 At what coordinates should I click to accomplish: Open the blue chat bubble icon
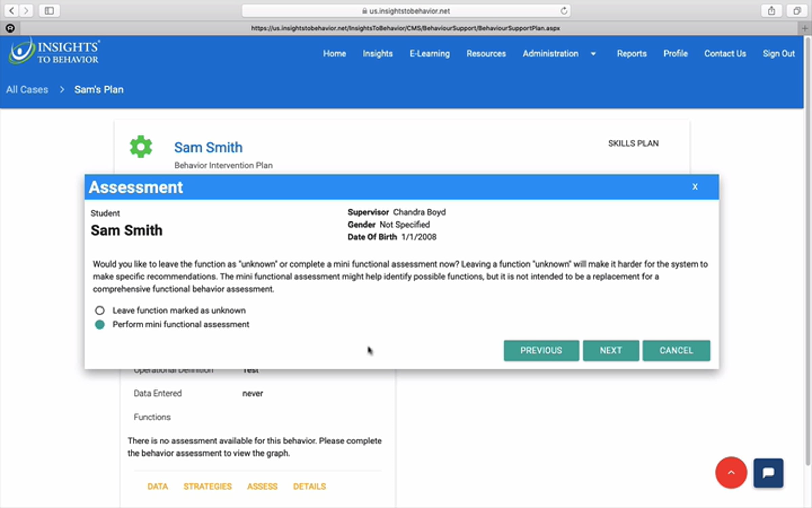[x=768, y=473]
